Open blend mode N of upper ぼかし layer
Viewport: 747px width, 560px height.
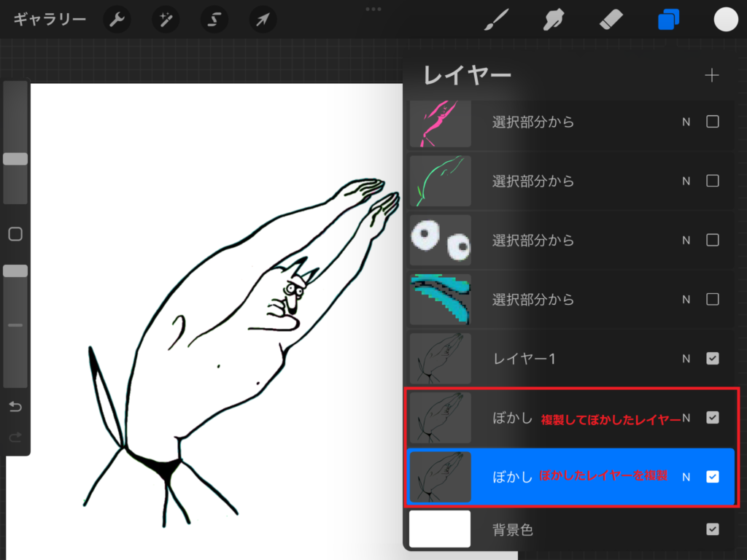(x=686, y=418)
